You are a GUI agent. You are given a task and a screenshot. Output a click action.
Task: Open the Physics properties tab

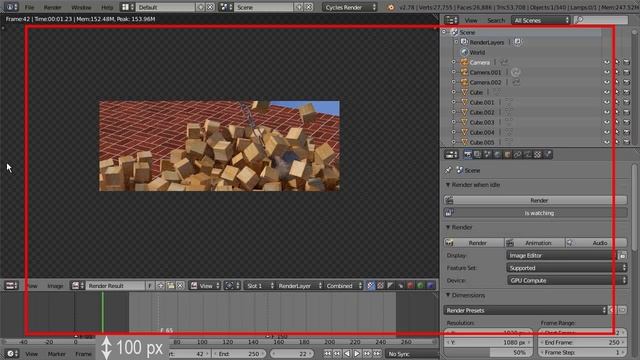pos(548,155)
